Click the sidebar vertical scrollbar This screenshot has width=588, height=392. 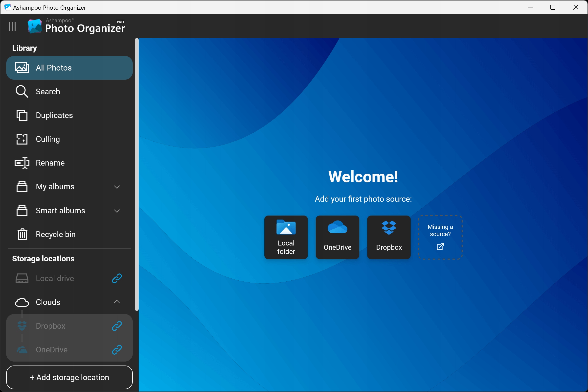[136, 175]
